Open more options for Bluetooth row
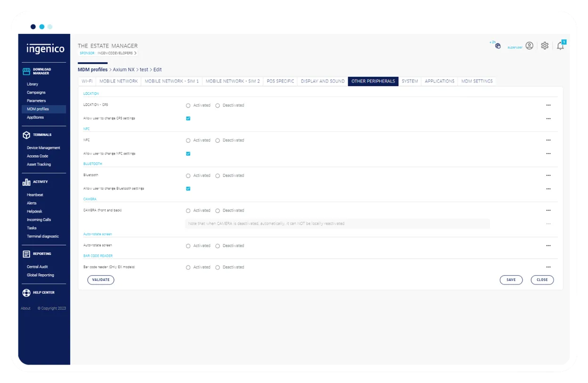Image resolution: width=588 pixels, height=383 pixels. coord(548,176)
